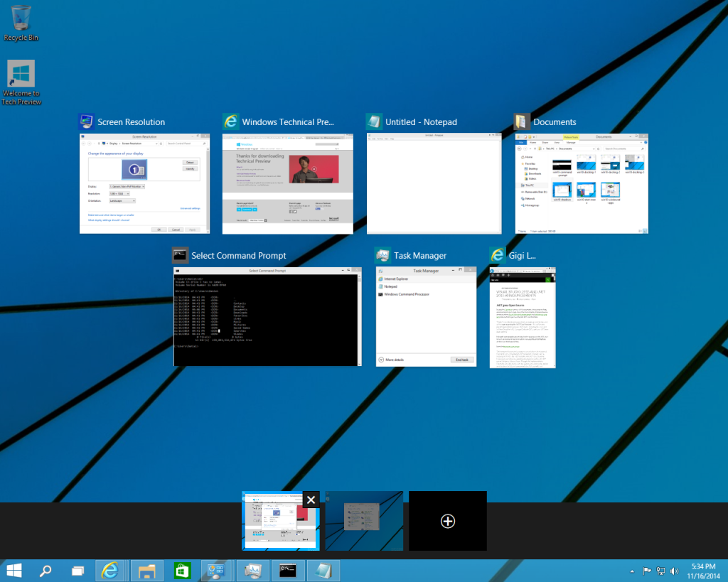Click the Screen Resolution title text
The height and width of the screenshot is (582, 728).
(132, 122)
